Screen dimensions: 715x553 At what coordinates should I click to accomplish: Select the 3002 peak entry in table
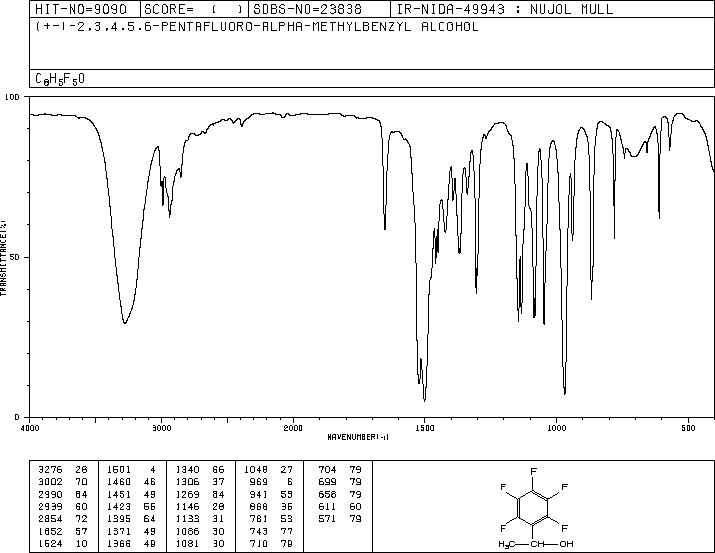pyautogui.click(x=62, y=482)
